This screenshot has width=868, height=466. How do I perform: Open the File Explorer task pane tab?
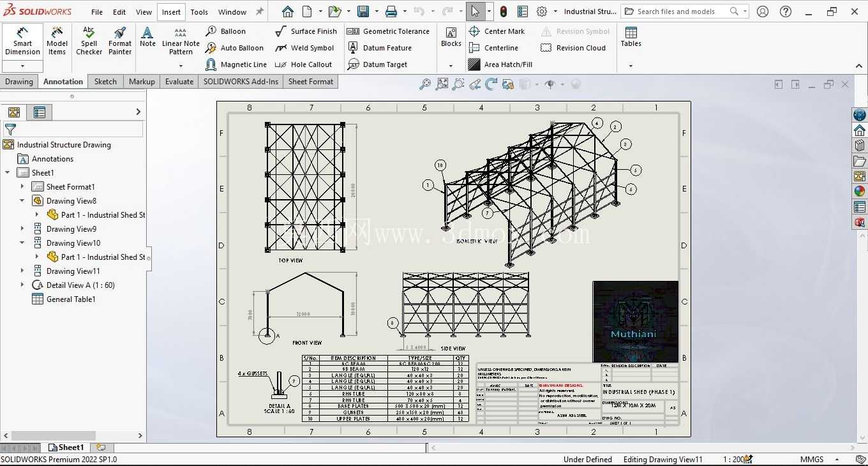pyautogui.click(x=860, y=161)
